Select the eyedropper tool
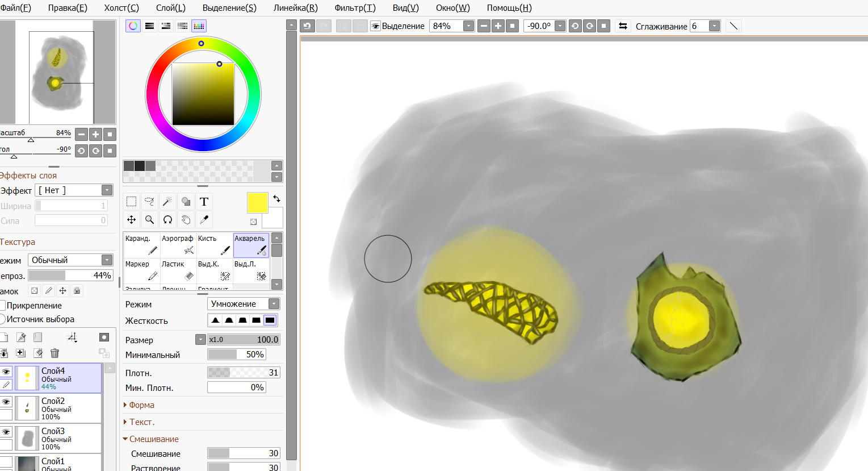The image size is (868, 471). [x=204, y=219]
